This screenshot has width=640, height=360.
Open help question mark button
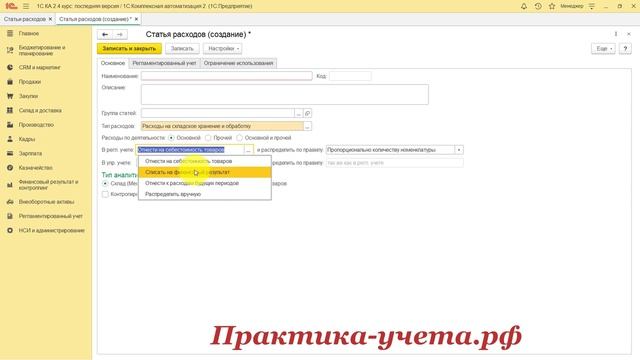click(x=625, y=49)
